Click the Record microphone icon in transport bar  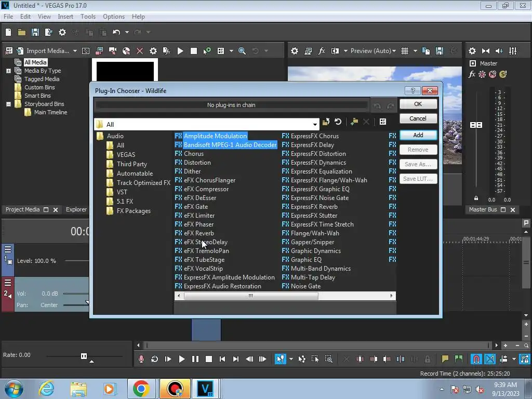pos(141,359)
